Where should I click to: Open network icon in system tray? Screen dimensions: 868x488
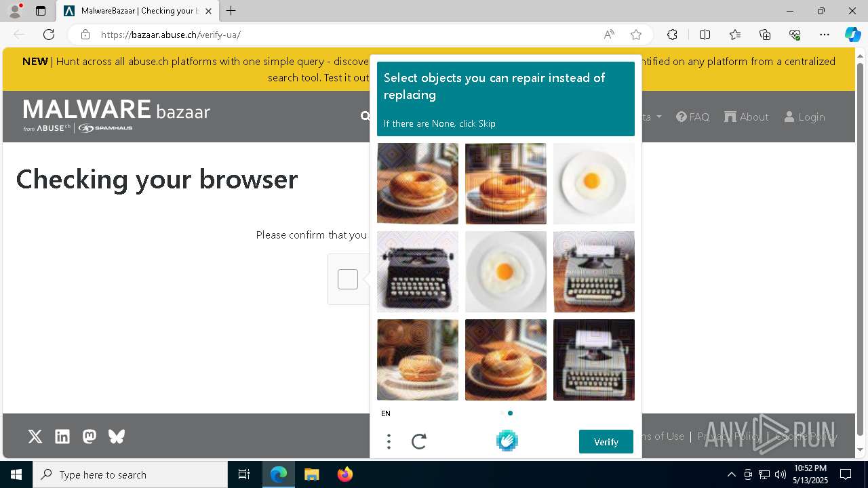pyautogui.click(x=764, y=474)
